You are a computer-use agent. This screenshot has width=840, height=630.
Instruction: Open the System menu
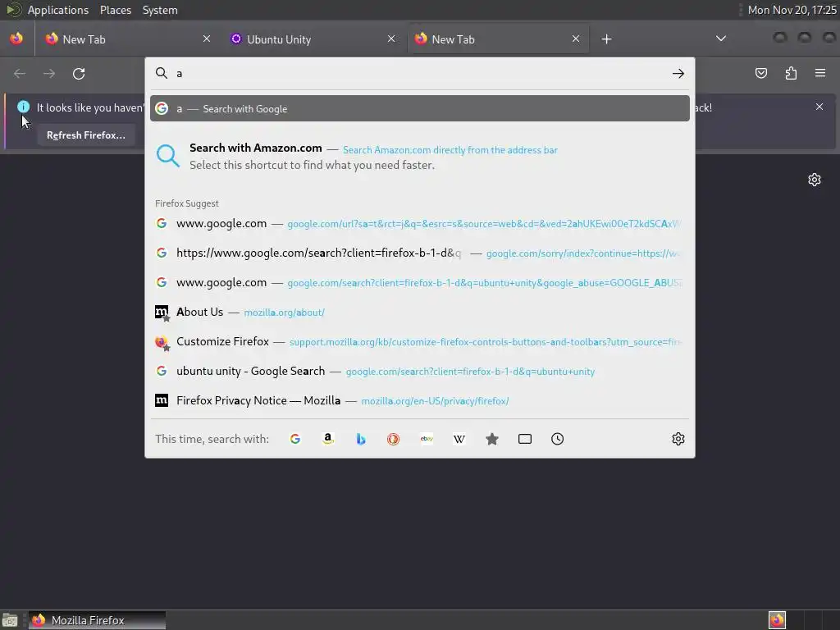(160, 10)
